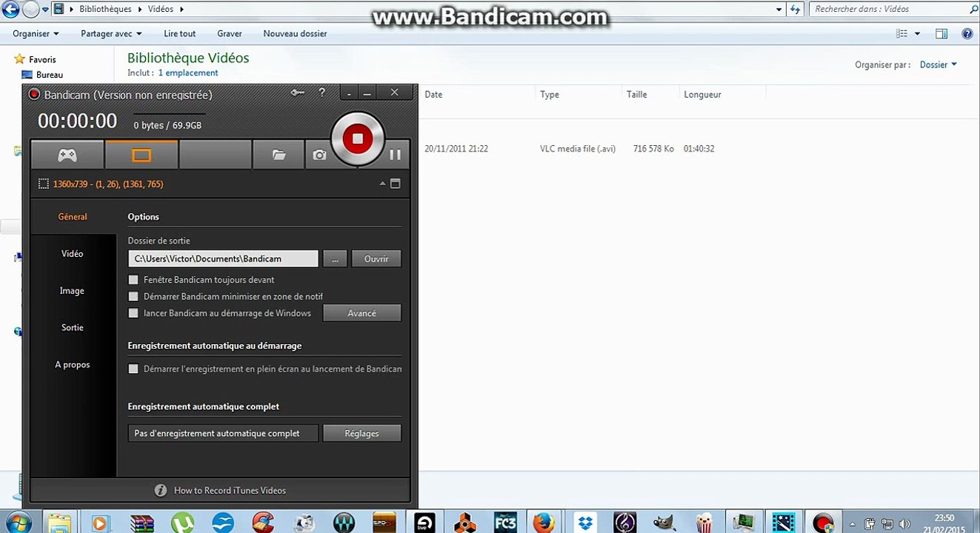Viewport: 980px width, 533px height.
Task: Open the How to Record iTunes Videos link
Action: pos(230,490)
